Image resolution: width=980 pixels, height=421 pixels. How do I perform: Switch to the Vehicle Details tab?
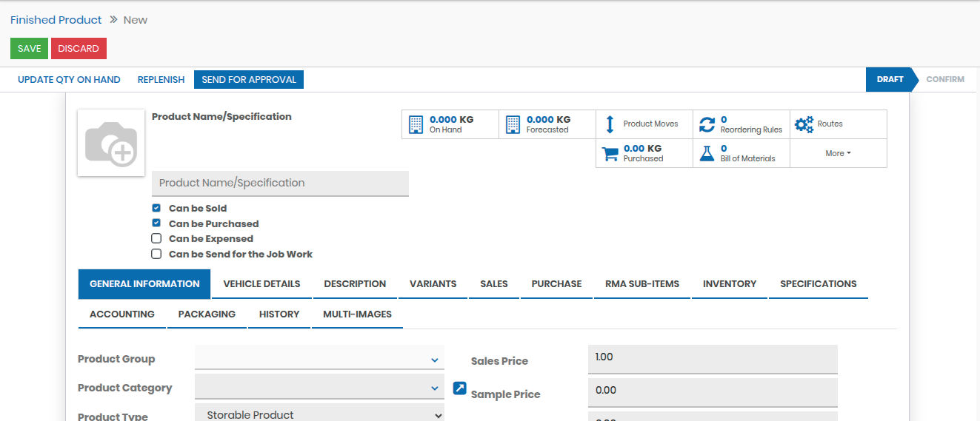point(261,284)
